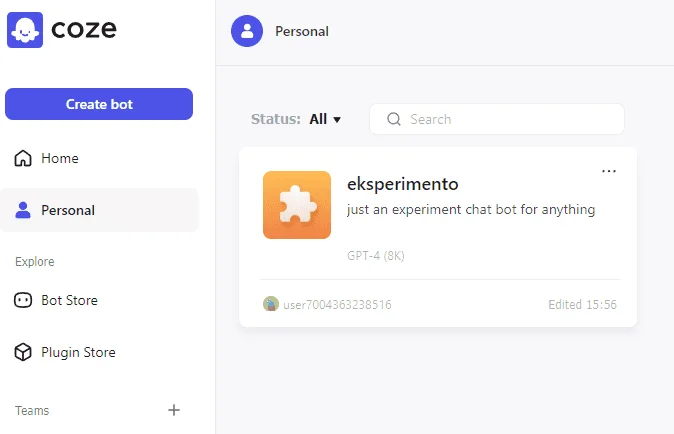Open the three-dot menu on eksperimento card
Image resolution: width=674 pixels, height=434 pixels.
pos(609,171)
